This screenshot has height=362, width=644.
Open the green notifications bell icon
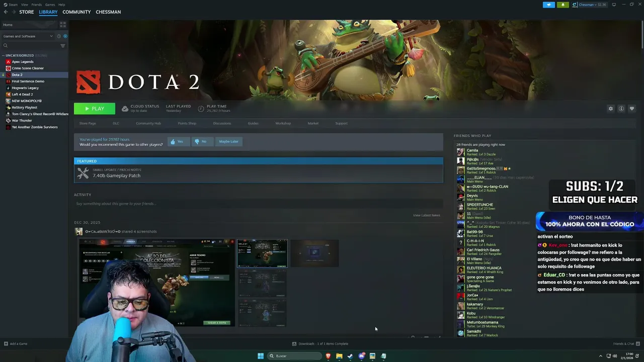(x=562, y=5)
